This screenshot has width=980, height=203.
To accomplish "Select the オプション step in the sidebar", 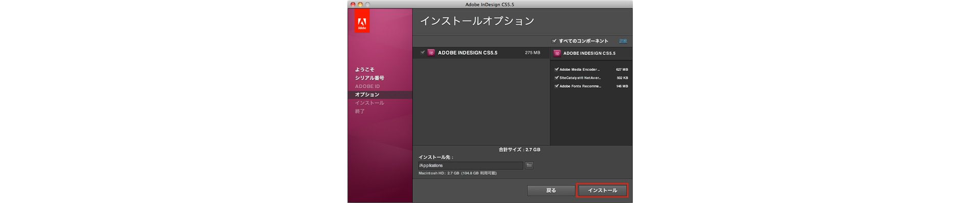I will point(367,95).
